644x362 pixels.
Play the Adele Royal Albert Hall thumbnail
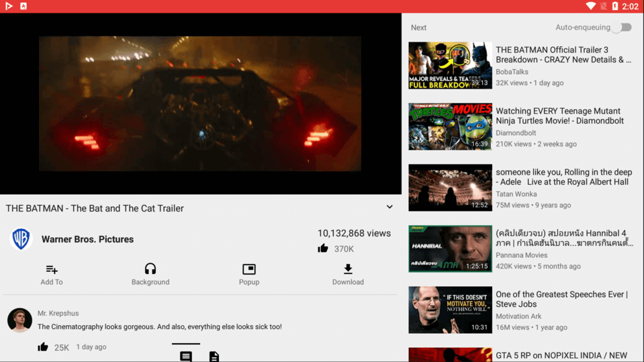point(450,187)
